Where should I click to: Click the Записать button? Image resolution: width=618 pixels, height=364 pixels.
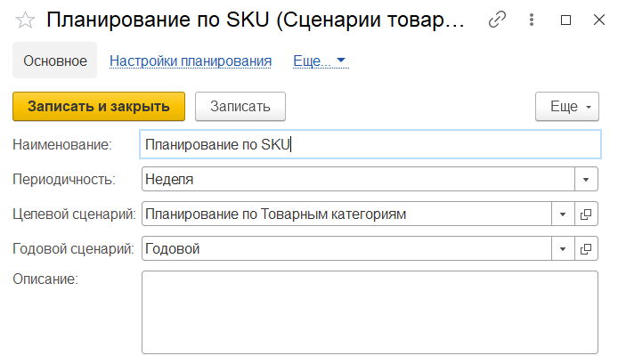pyautogui.click(x=240, y=106)
